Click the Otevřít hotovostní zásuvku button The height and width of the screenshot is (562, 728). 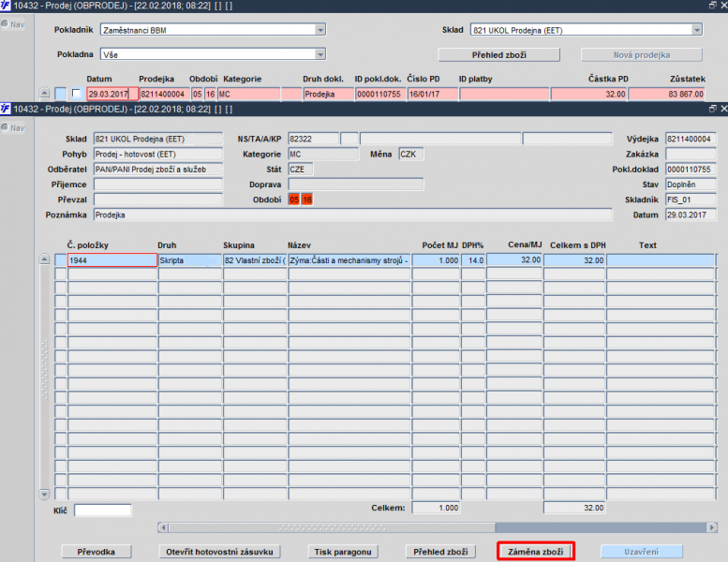coord(219,552)
